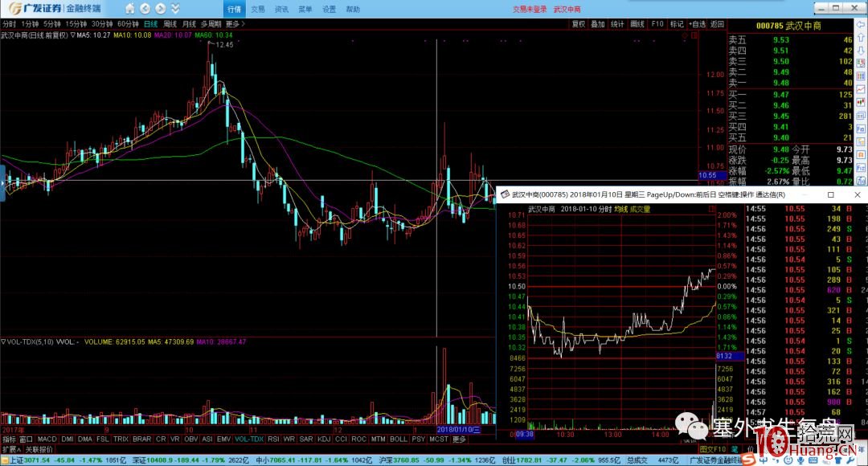The width and height of the screenshot is (868, 466).
Task: Go forward with the right arrow icon
Action: pyautogui.click(x=160, y=8)
